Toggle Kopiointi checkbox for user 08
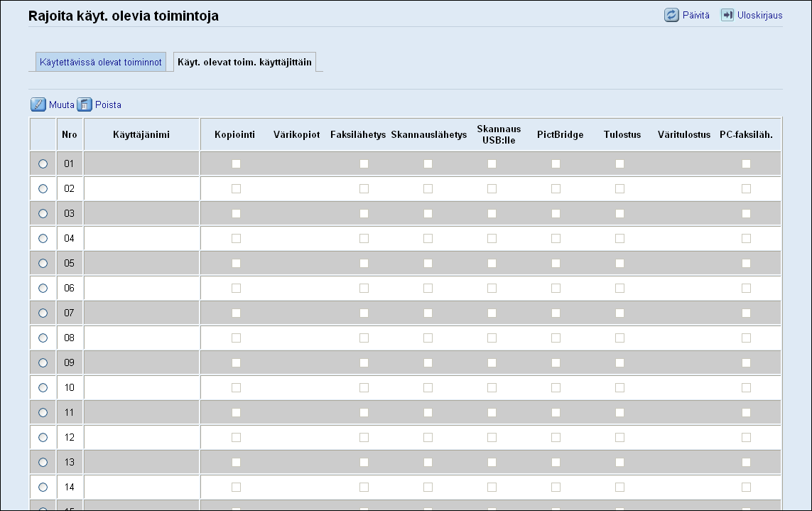This screenshot has height=511, width=812. pos(236,338)
